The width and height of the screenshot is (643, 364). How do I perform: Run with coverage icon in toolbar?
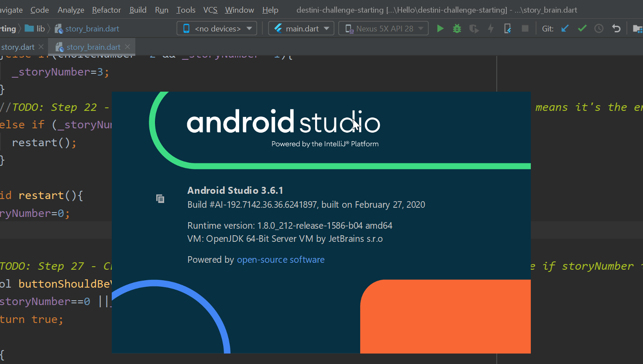474,29
